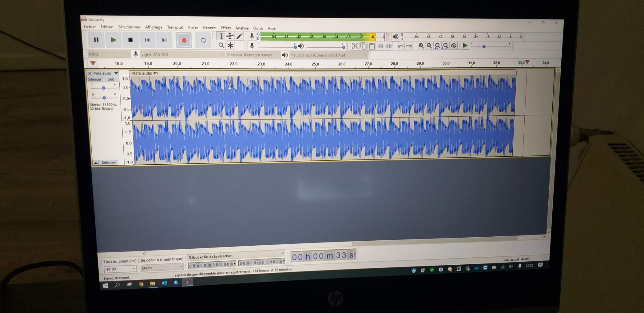The width and height of the screenshot is (644, 313).
Task: Click the Zoom Out icon
Action: tap(429, 46)
